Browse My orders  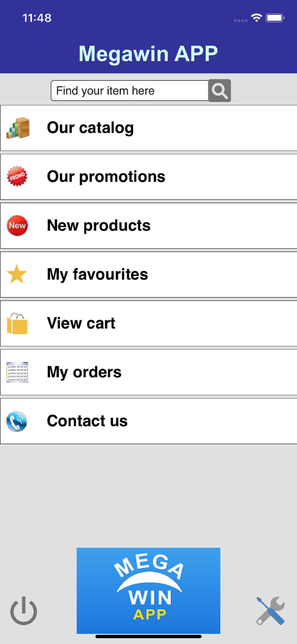coord(84,372)
